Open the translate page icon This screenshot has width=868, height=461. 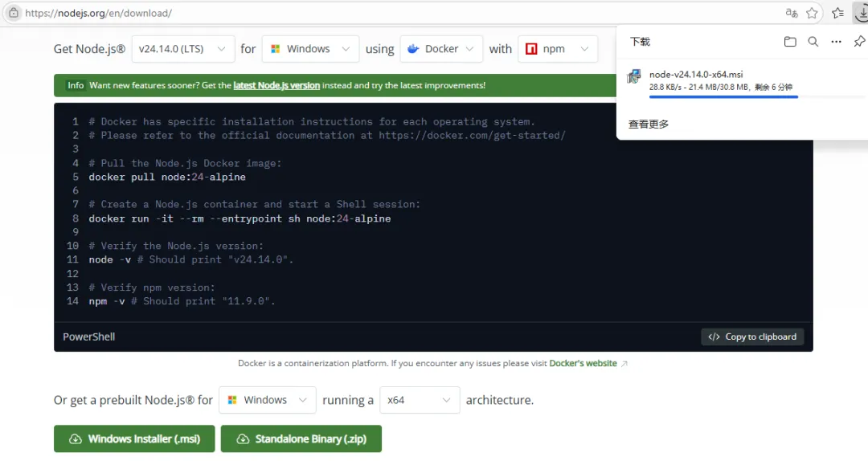pos(792,13)
